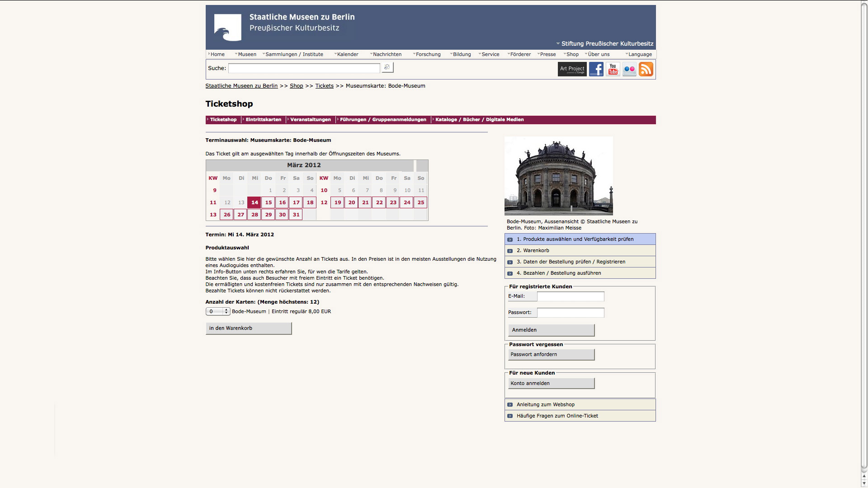The image size is (868, 488).
Task: Open the RSS feed icon
Action: pos(646,69)
